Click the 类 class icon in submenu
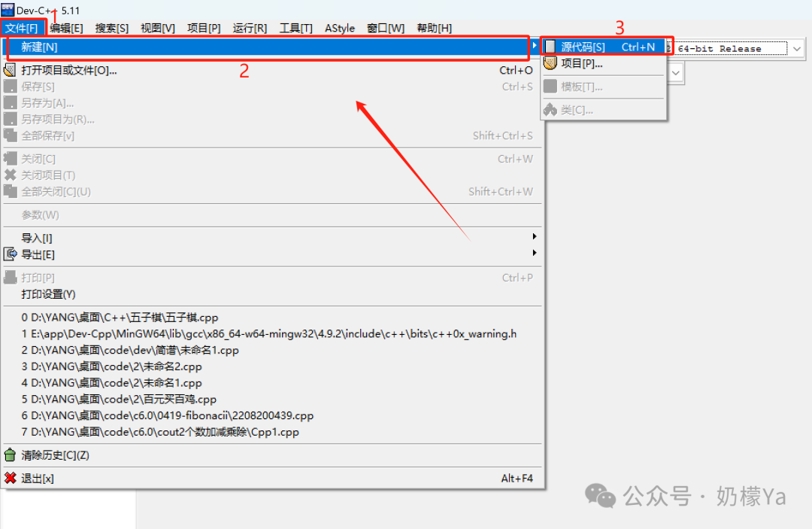The width and height of the screenshot is (812, 529). click(x=550, y=109)
